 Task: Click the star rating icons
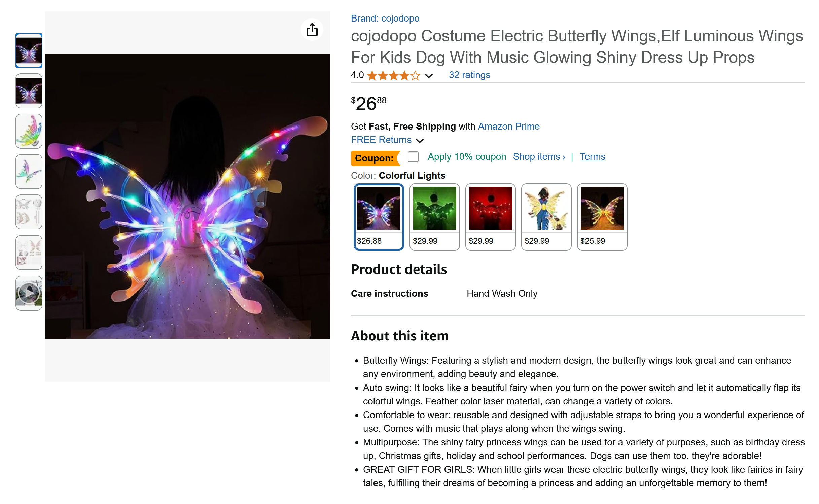pos(393,75)
